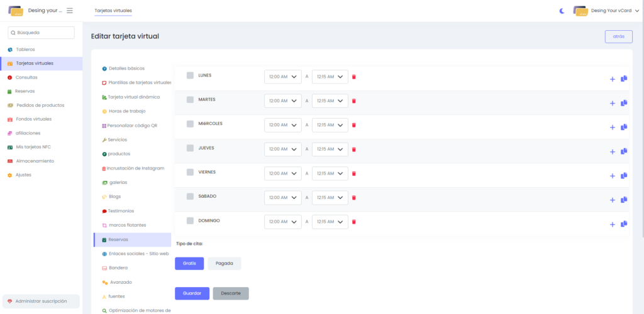Check the SÁBADO day checkbox
Viewport: 644px width, 314px height.
click(x=190, y=197)
